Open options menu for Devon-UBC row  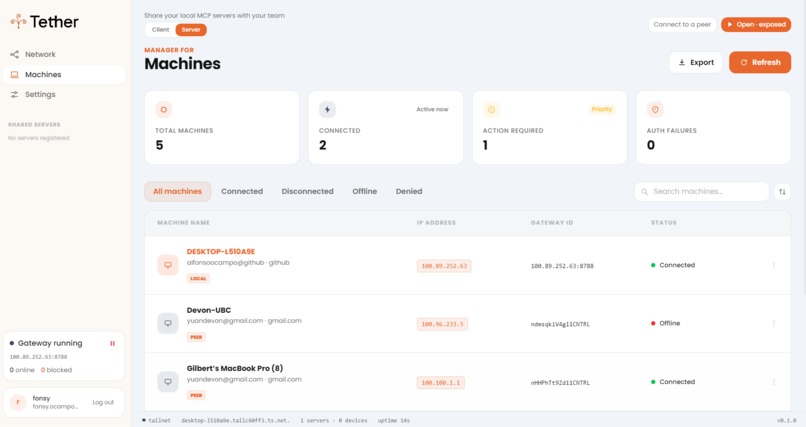(774, 323)
